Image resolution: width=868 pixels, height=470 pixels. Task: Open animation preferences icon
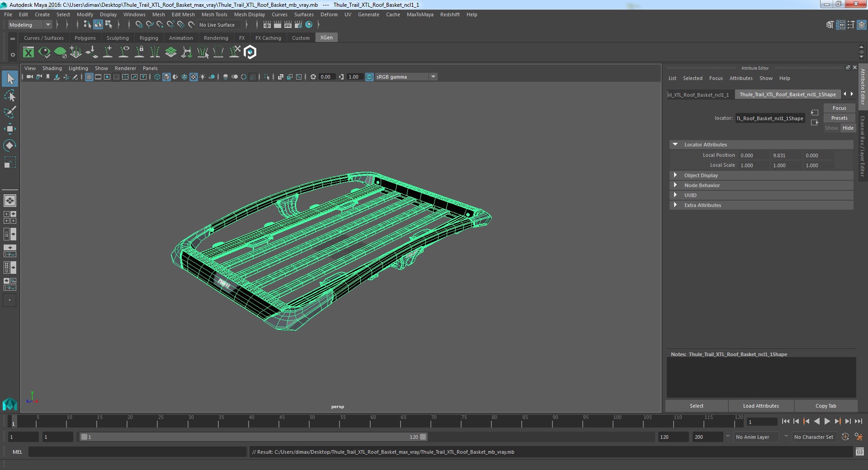859,437
